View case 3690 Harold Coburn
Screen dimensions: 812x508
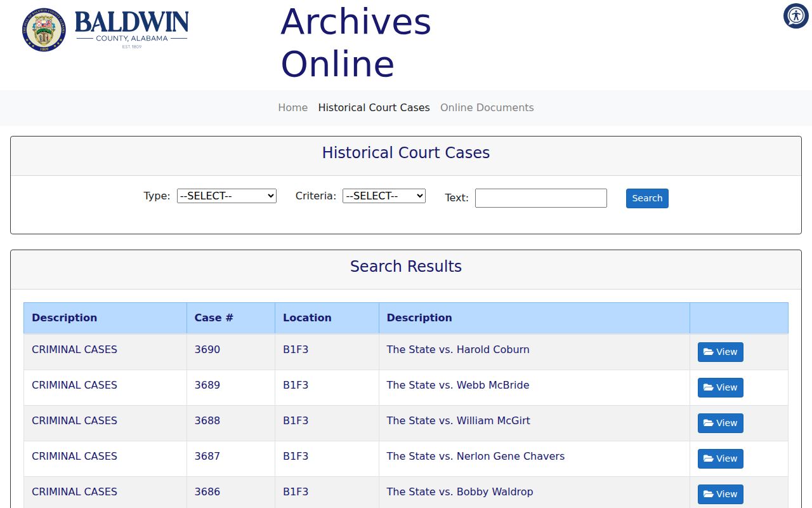720,352
